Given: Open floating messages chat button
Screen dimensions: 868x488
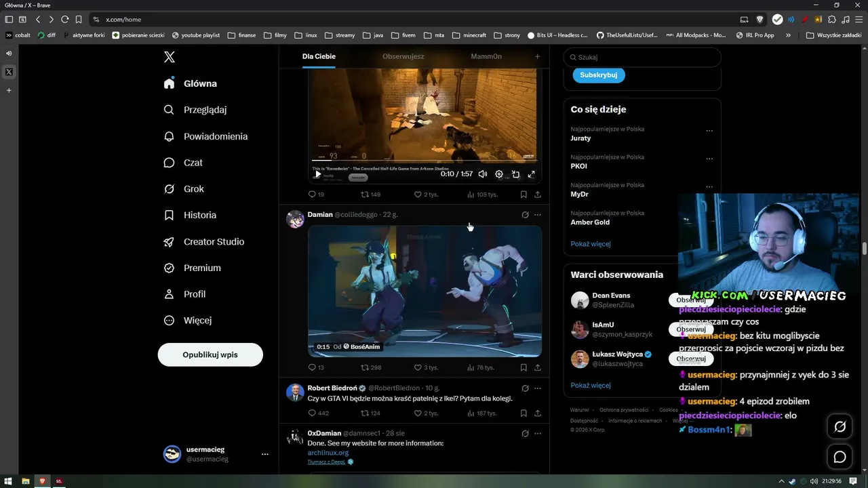Looking at the screenshot, I should pos(840,457).
